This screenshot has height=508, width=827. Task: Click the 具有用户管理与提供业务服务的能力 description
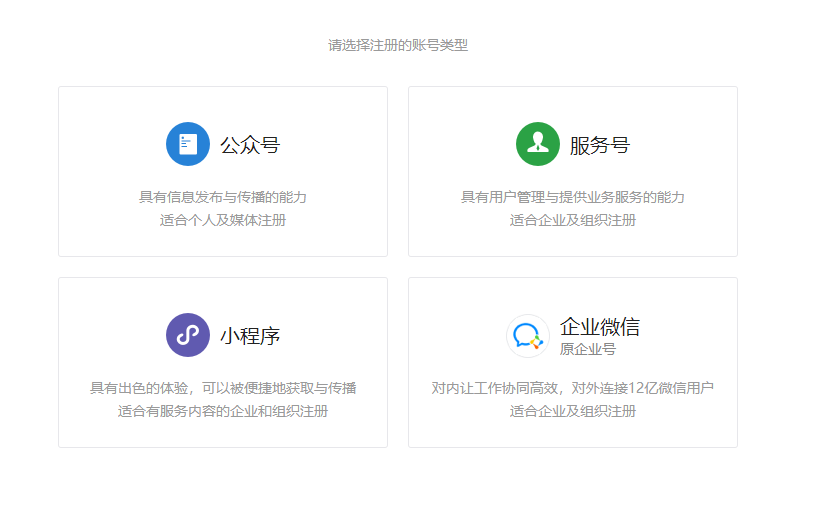coord(573,197)
